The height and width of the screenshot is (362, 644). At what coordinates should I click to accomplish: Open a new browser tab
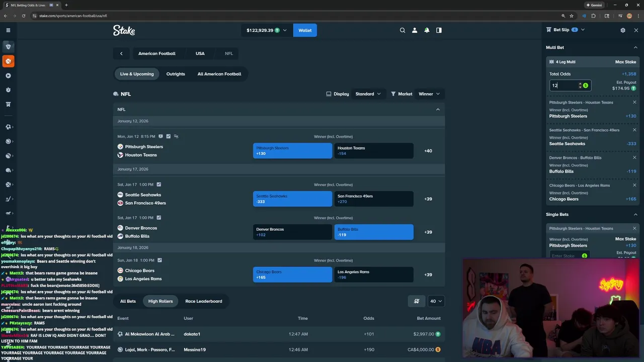pos(66,5)
